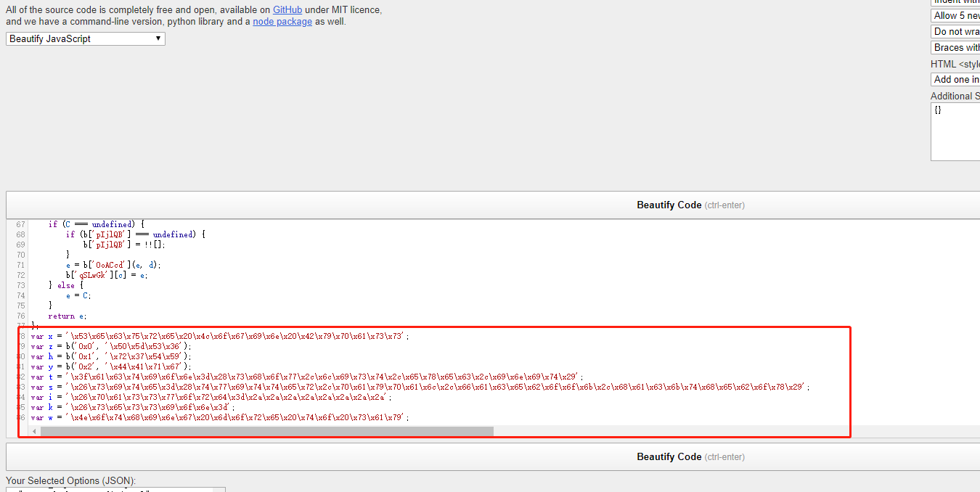
Task: Click the 'Additional S' settings label
Action: tap(955, 96)
